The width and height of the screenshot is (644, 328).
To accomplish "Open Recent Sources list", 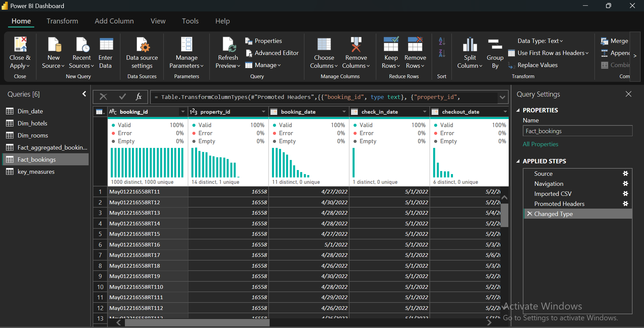I will 81,53.
